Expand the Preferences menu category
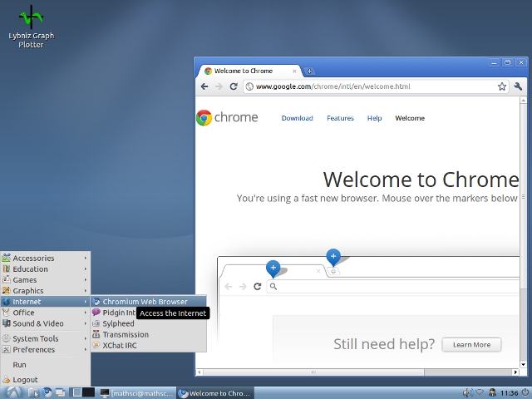Viewport: 532px width, 399px height. coord(45,349)
